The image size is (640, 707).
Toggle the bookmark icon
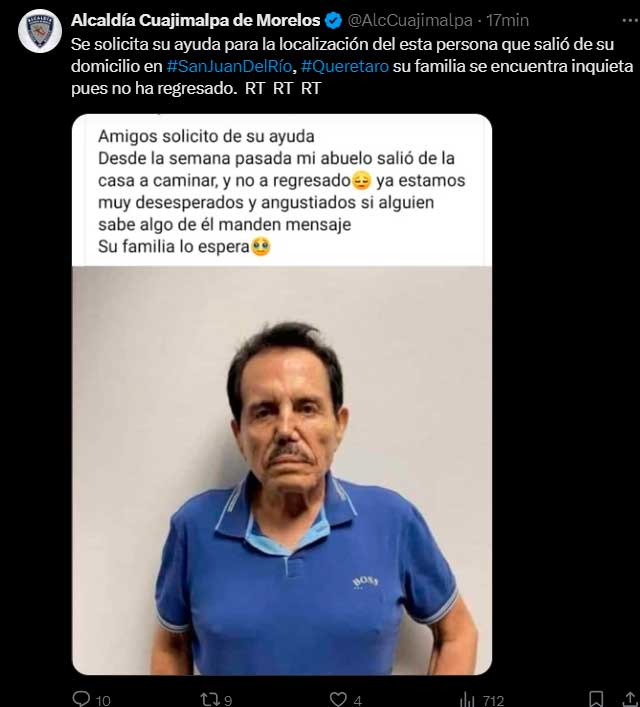(x=596, y=699)
